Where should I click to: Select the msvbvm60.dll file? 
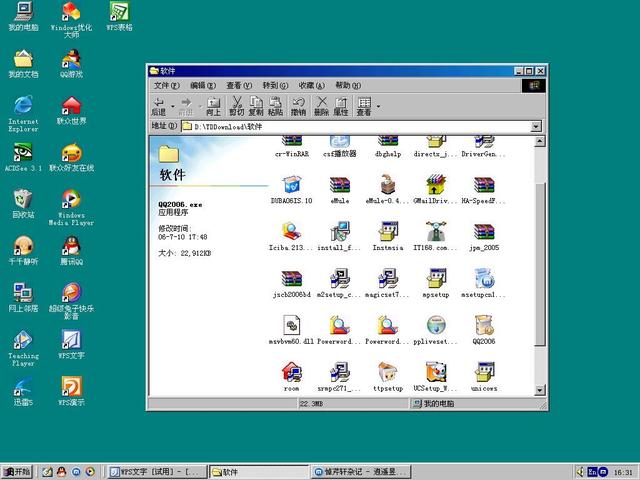(292, 326)
